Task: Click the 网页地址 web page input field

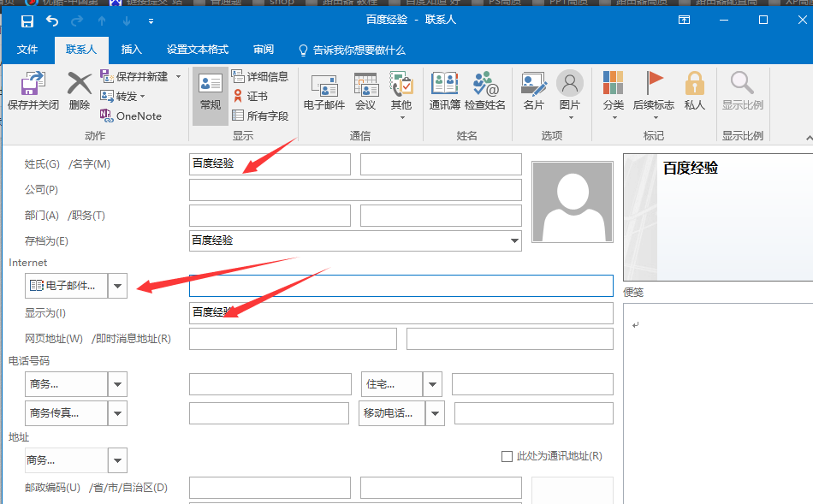Action: tap(293, 339)
